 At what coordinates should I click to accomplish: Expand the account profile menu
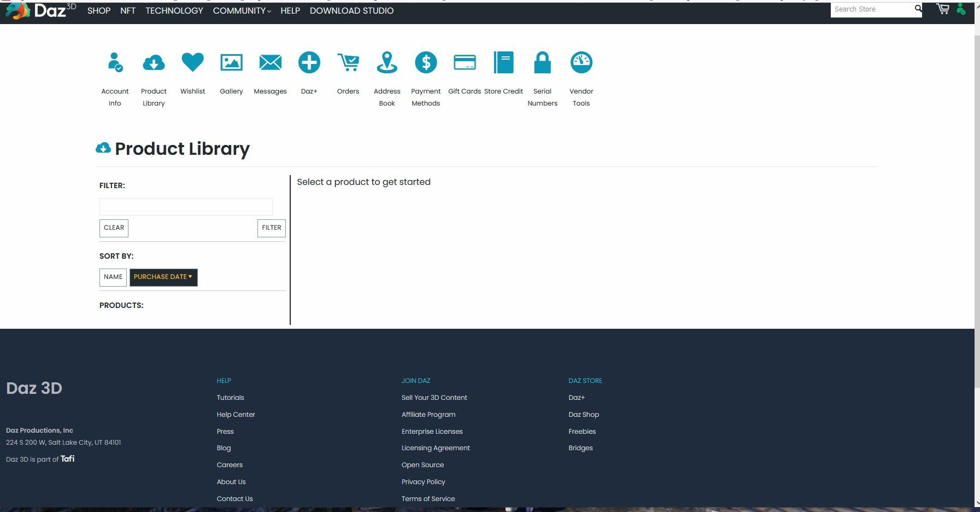[x=960, y=9]
